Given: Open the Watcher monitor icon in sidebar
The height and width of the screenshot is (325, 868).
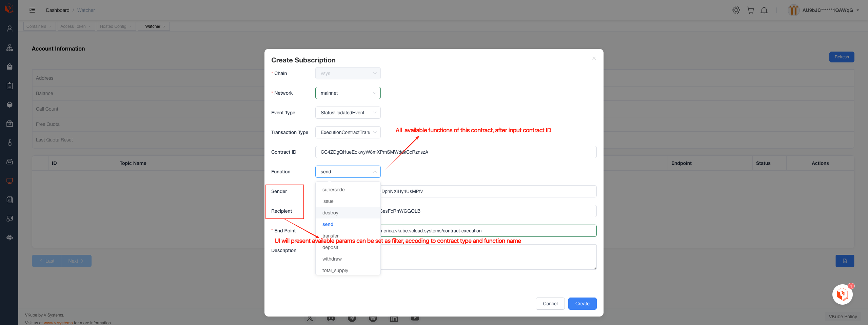Looking at the screenshot, I should pyautogui.click(x=9, y=181).
